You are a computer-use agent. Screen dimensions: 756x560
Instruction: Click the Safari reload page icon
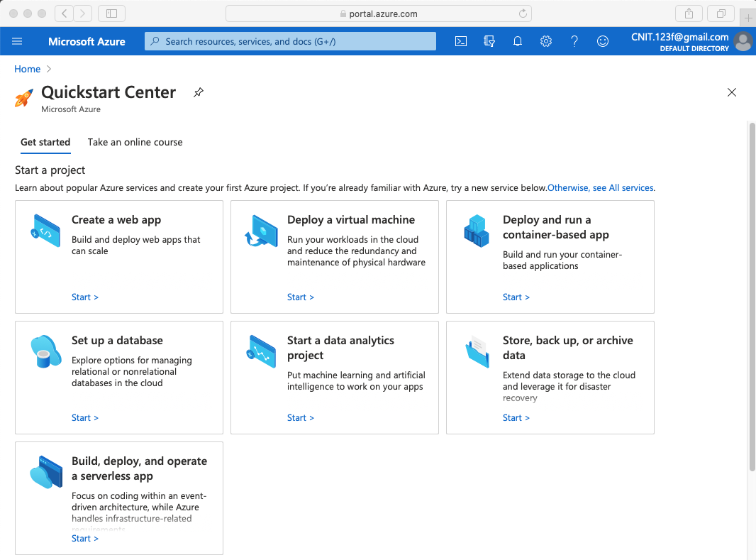523,13
